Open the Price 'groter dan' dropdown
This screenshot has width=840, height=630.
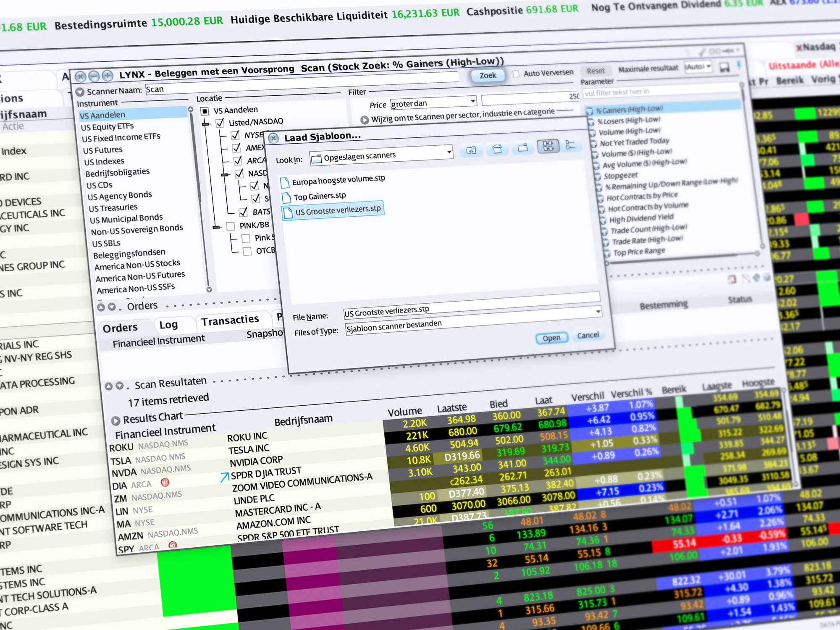pyautogui.click(x=472, y=101)
